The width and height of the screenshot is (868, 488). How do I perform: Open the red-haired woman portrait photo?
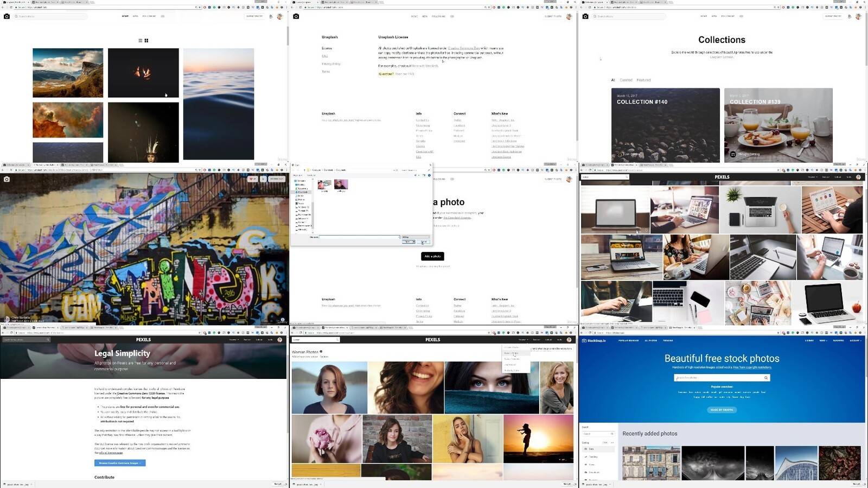[x=329, y=388]
